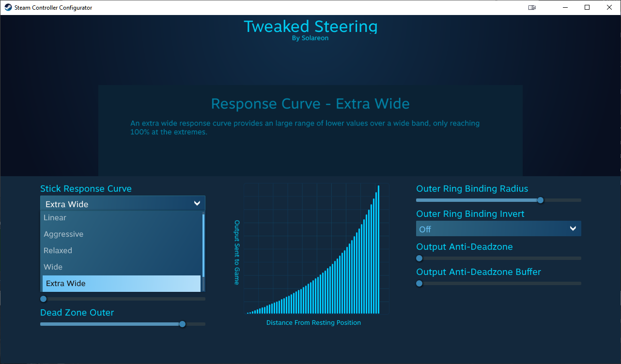Close the Steam Controller Configurator window

click(609, 7)
